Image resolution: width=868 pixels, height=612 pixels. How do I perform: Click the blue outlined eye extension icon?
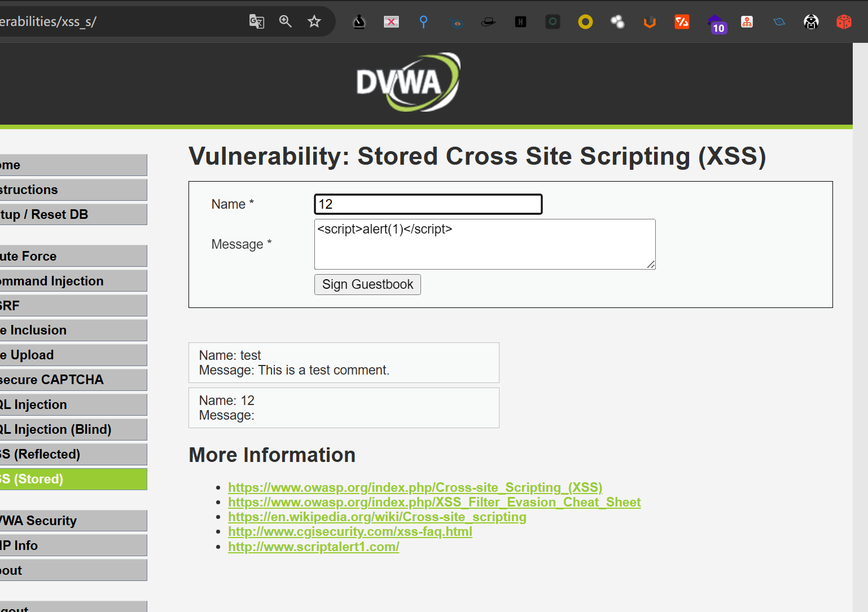[x=779, y=22]
